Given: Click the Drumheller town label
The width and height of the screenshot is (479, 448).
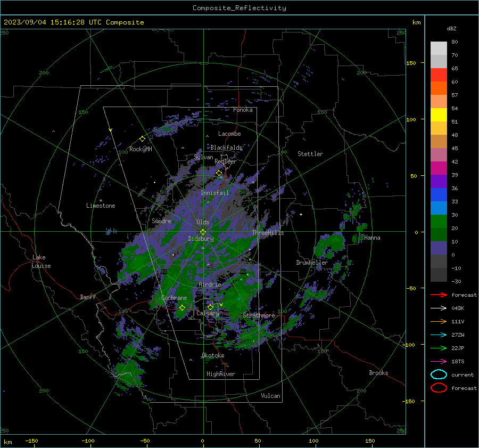Looking at the screenshot, I should click(312, 263).
